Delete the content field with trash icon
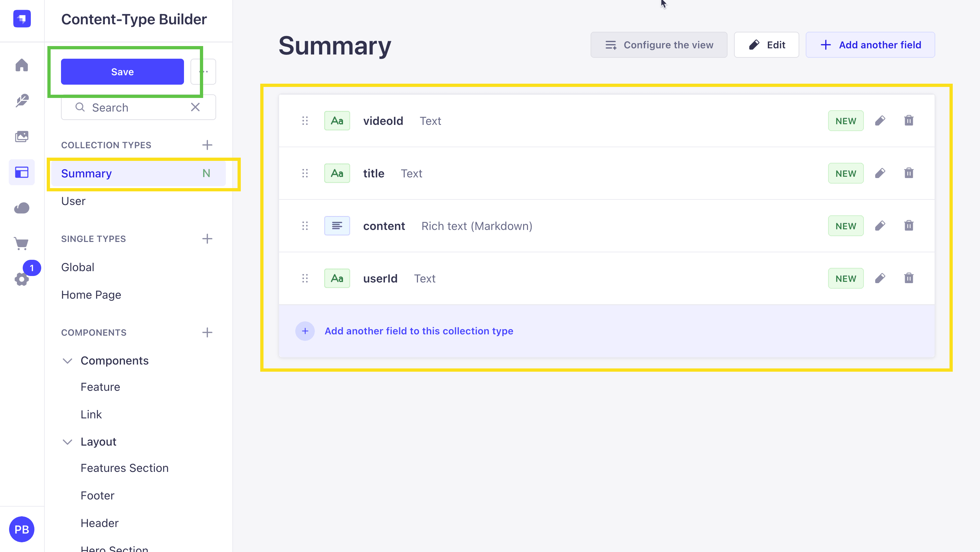This screenshot has width=980, height=552. [x=909, y=226]
